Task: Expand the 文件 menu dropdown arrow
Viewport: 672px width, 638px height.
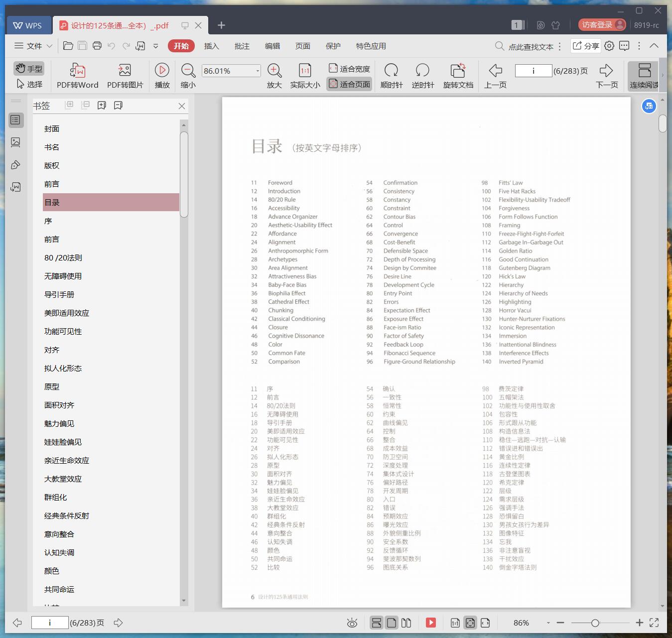Action: tap(49, 46)
